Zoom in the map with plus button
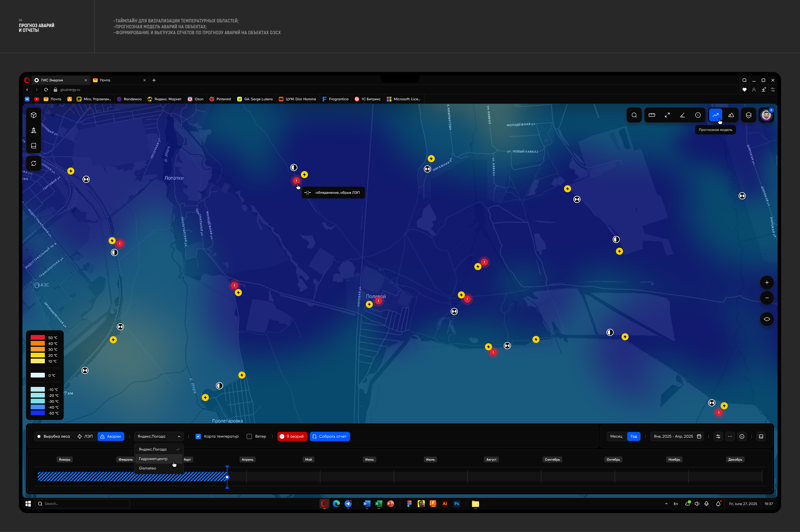 coord(767,283)
